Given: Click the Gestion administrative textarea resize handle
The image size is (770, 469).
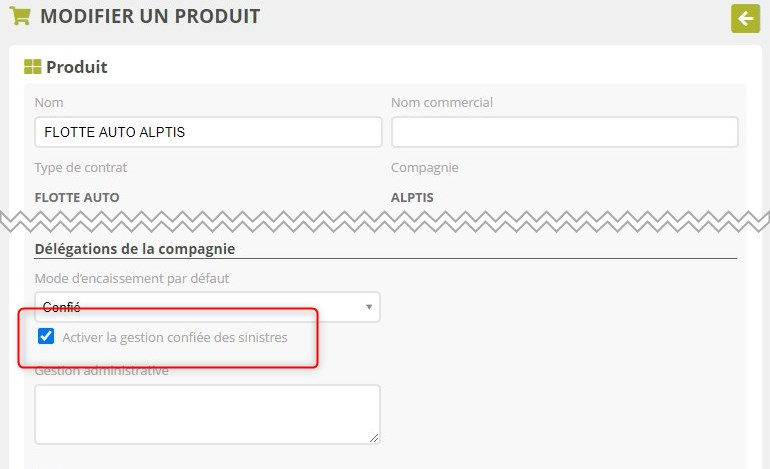Looking at the screenshot, I should [x=374, y=437].
